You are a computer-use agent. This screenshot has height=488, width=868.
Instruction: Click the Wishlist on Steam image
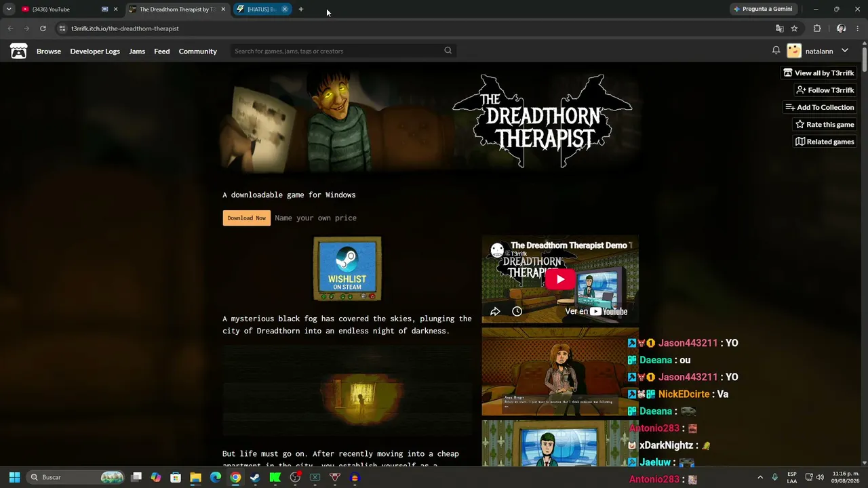347,268
